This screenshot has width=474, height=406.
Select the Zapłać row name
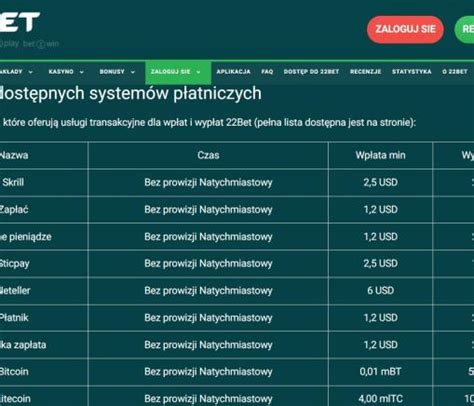tap(14, 210)
